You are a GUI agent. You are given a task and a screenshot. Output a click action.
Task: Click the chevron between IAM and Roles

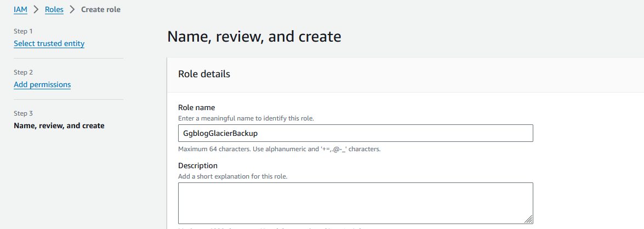click(x=36, y=9)
